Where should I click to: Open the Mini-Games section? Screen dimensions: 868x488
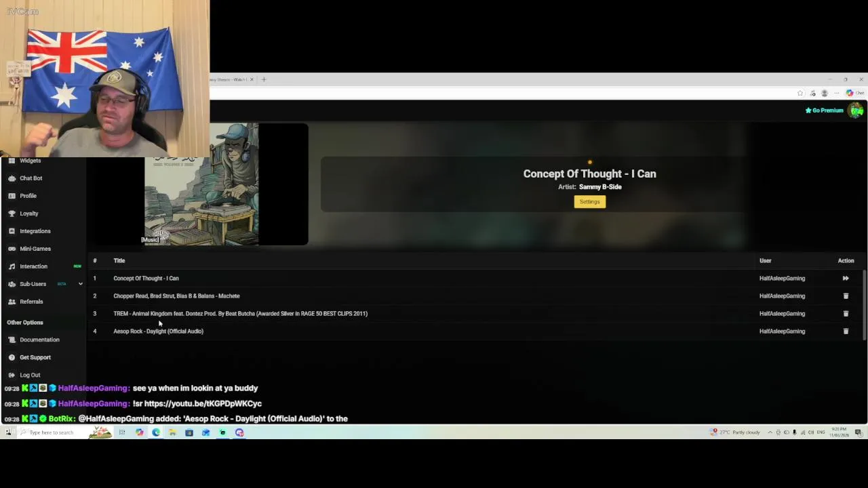[x=35, y=249]
